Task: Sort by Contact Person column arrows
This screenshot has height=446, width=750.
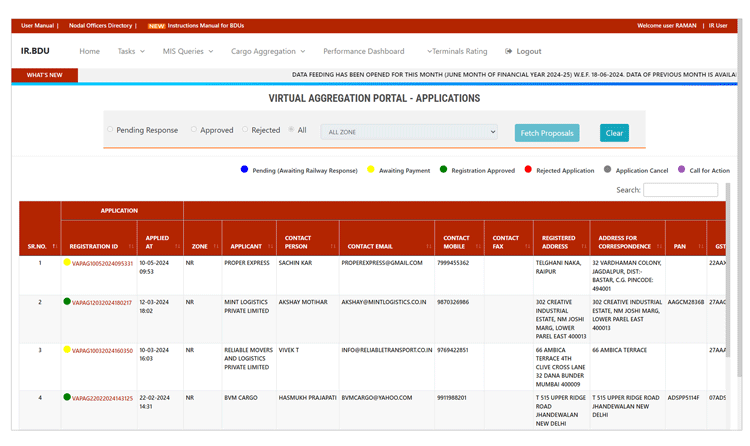Action: tap(333, 246)
